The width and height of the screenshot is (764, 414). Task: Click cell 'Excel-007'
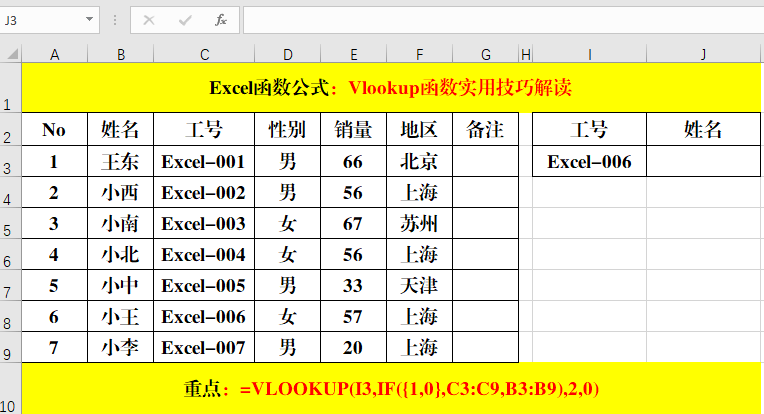pyautogui.click(x=204, y=347)
